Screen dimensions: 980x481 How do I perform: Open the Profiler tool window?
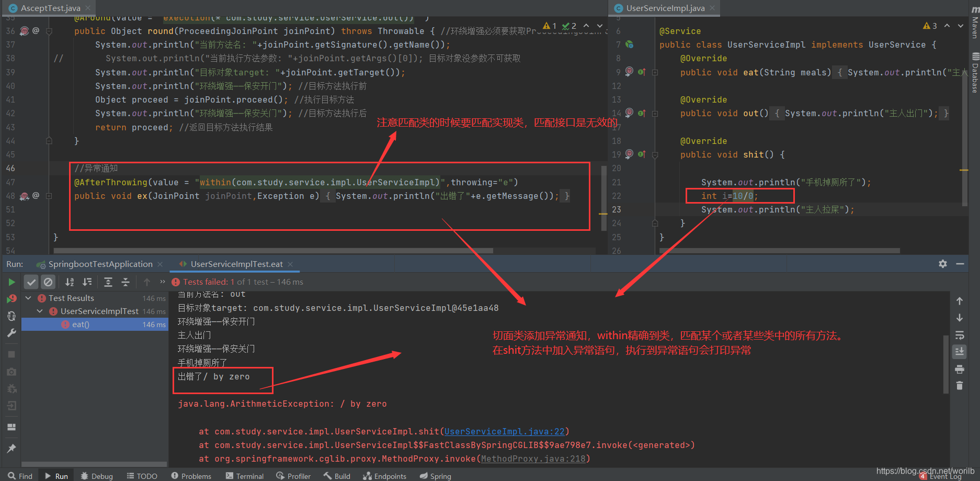(x=293, y=476)
